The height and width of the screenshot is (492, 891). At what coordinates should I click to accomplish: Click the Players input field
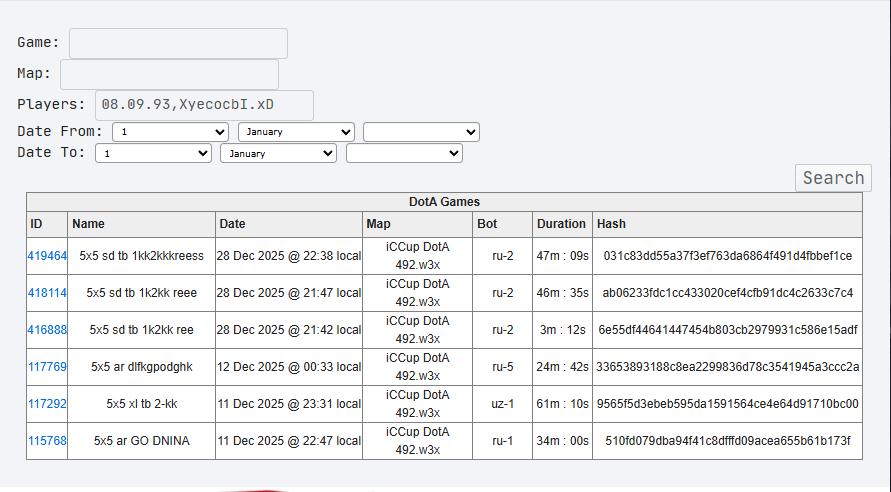point(204,105)
